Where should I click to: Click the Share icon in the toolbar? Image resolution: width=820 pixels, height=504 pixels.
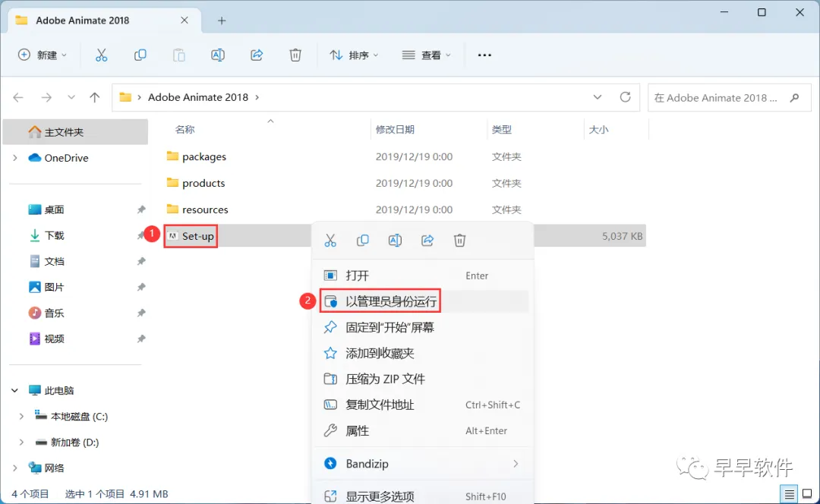(257, 55)
